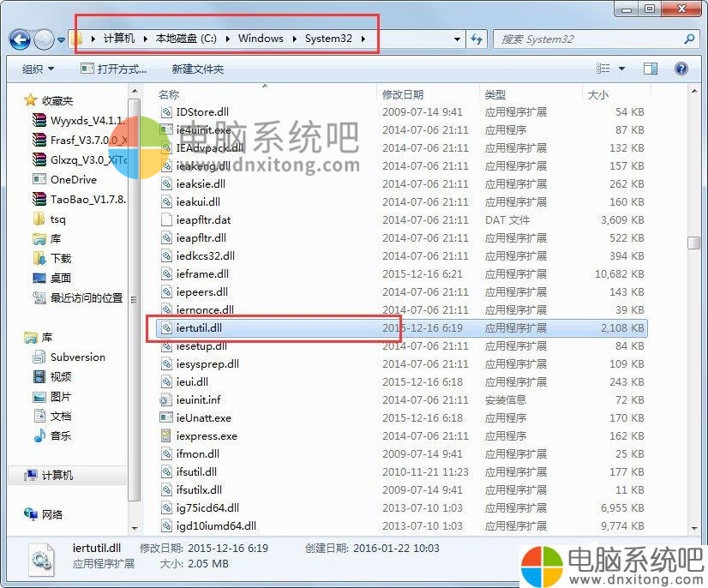Click the refresh icon in the address bar
The image size is (708, 588).
(x=477, y=39)
